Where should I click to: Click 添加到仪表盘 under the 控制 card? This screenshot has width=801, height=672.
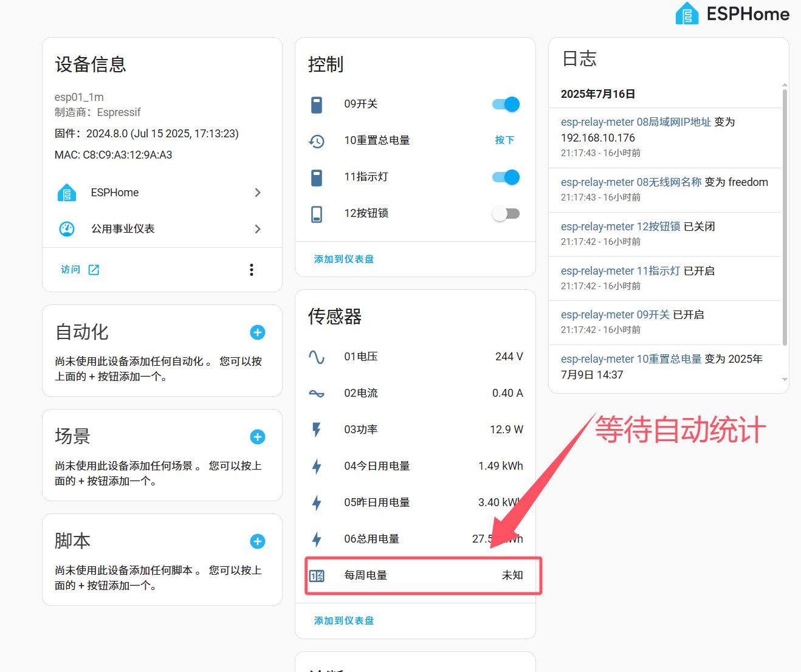[x=344, y=259]
